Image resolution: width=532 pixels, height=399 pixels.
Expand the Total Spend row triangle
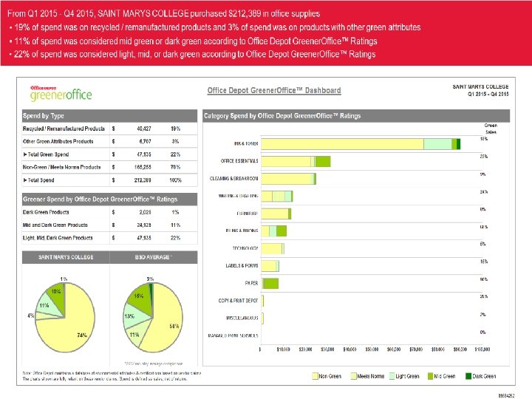coord(25,180)
